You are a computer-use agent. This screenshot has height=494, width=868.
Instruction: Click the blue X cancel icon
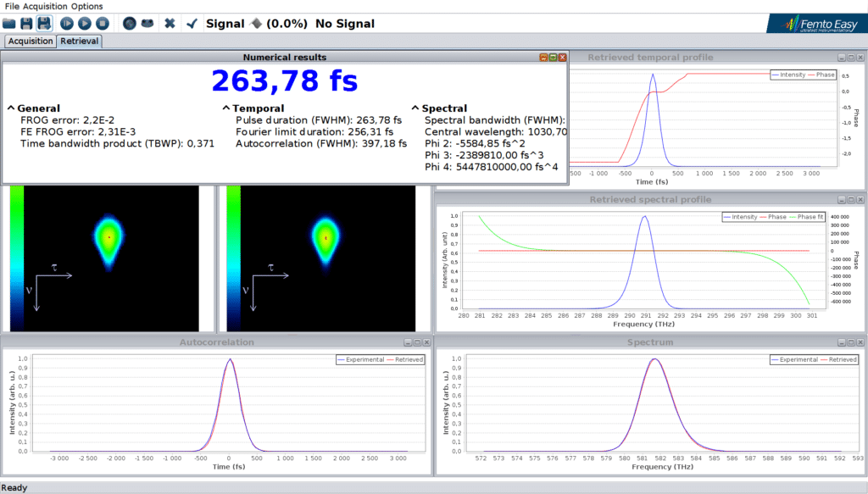coord(168,23)
